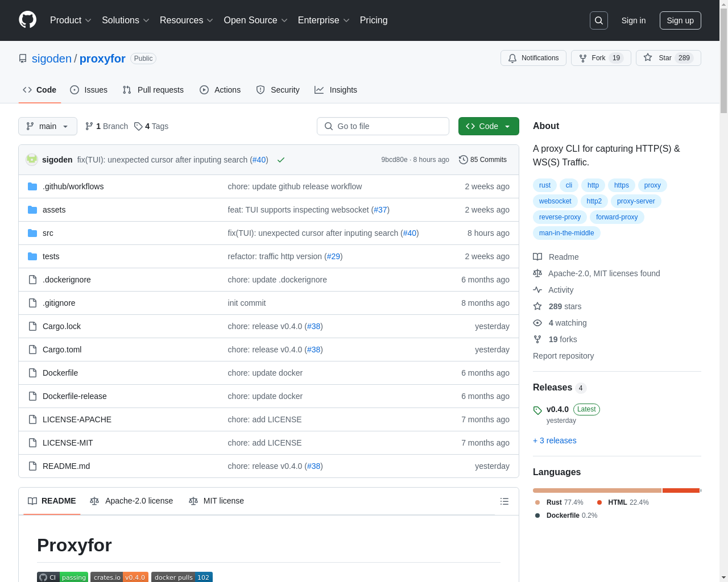Expand the Enterprise menu
This screenshot has width=728, height=582.
pyautogui.click(x=324, y=20)
